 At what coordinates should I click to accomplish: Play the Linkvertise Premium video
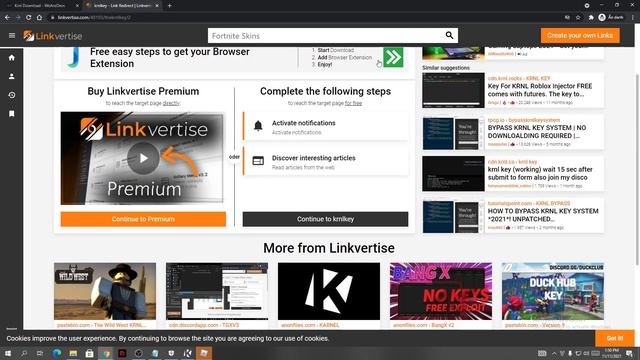tap(143, 158)
